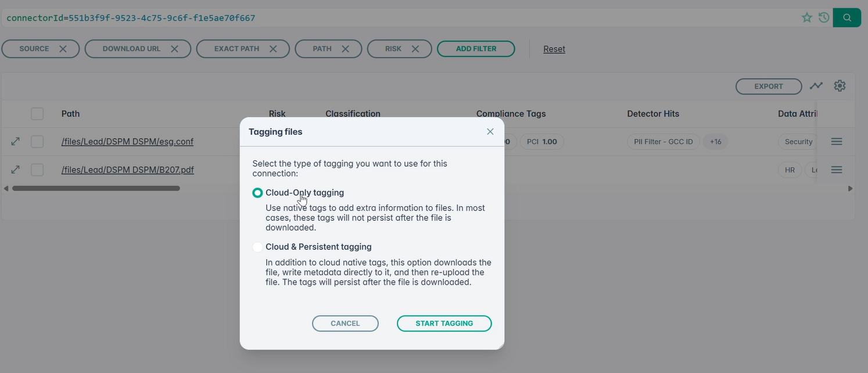The image size is (868, 373).
Task: Click the horizontal scrollbar thumb of the table
Action: 96,188
